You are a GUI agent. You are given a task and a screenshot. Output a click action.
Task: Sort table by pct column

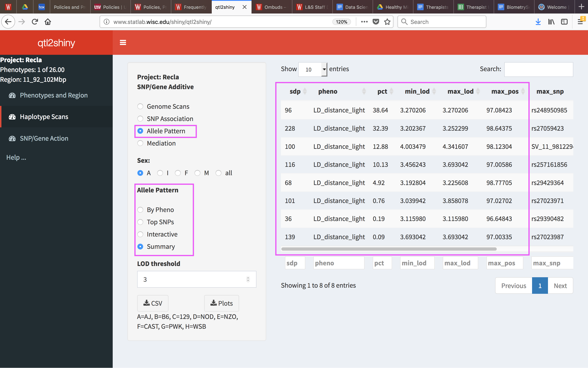(382, 92)
